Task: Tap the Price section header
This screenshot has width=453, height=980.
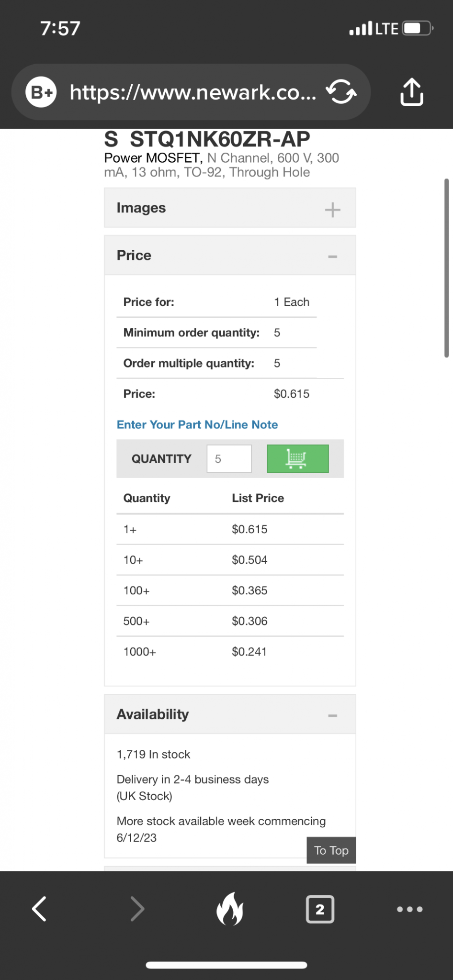Action: coord(230,255)
